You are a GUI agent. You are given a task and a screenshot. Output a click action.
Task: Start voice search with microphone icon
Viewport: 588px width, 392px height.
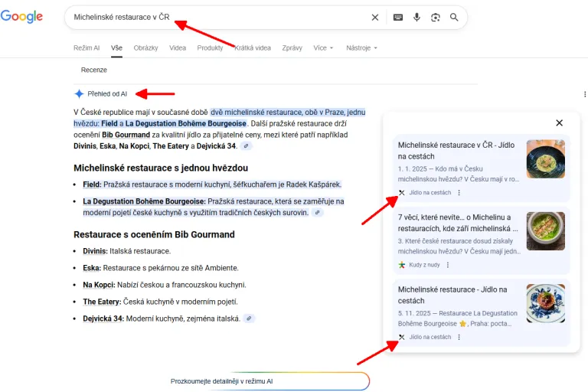pos(416,18)
